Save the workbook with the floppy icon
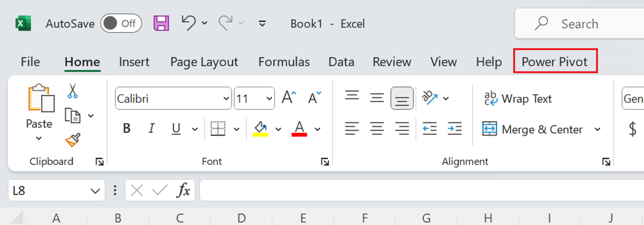The height and width of the screenshot is (225, 644). [161, 23]
